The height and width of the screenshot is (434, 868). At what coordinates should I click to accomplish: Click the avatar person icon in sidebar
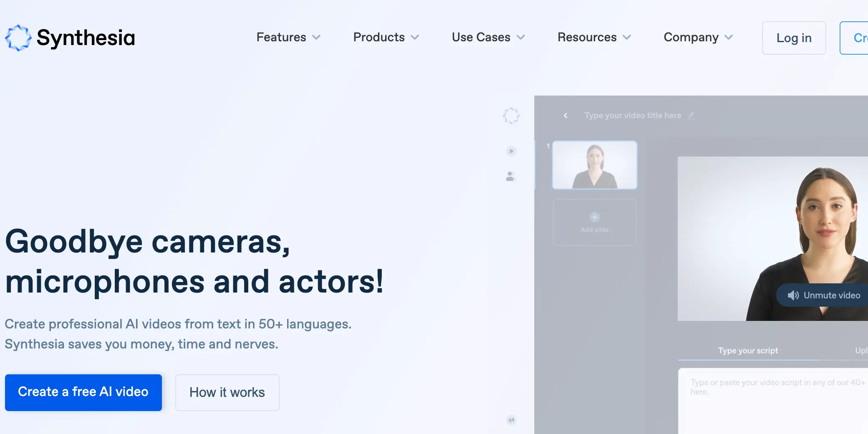point(510,177)
